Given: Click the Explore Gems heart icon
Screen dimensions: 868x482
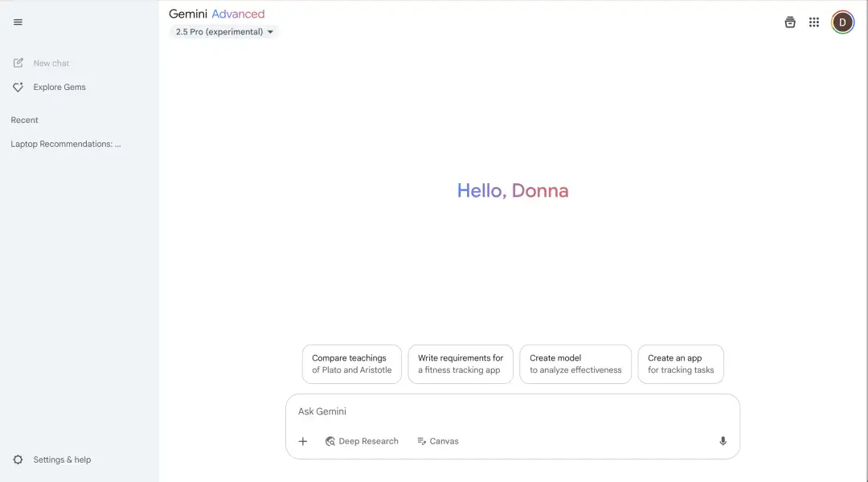Looking at the screenshot, I should [x=18, y=88].
